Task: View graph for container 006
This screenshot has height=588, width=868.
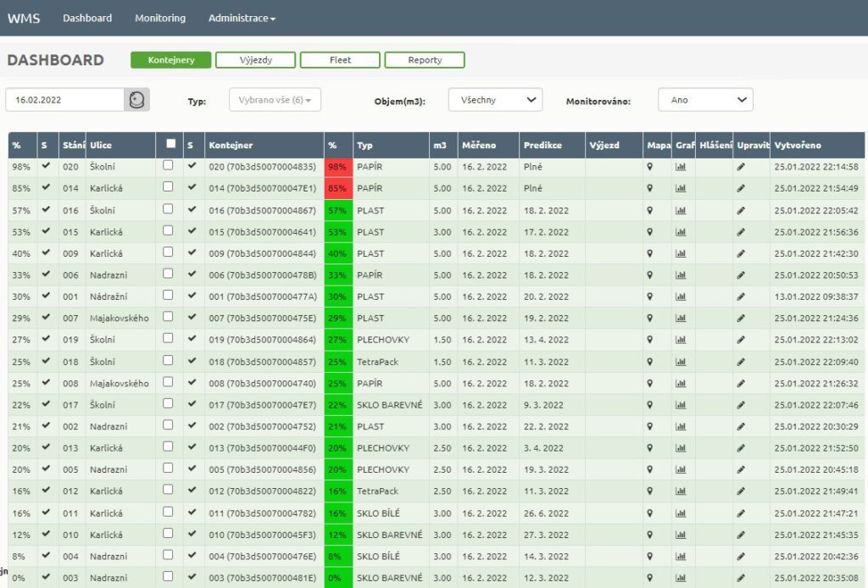Action: (x=681, y=275)
